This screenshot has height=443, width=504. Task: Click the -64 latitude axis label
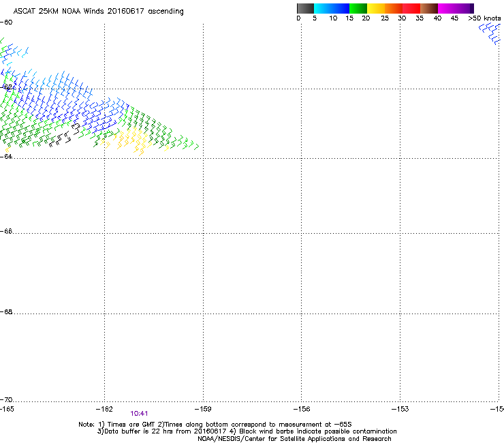6,156
